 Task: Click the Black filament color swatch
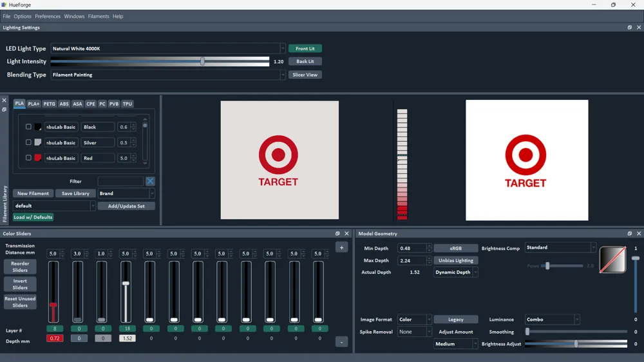pos(38,127)
